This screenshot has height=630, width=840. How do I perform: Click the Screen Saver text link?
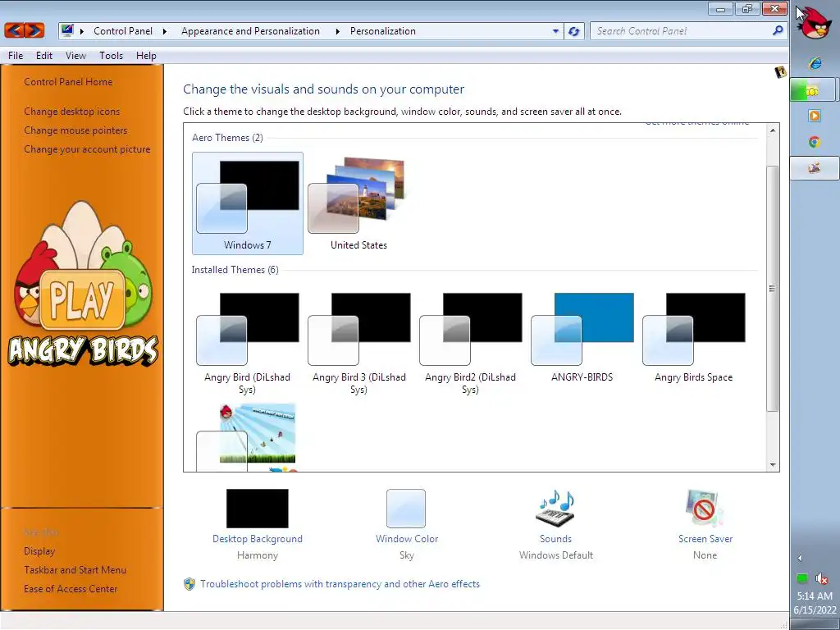coord(705,539)
